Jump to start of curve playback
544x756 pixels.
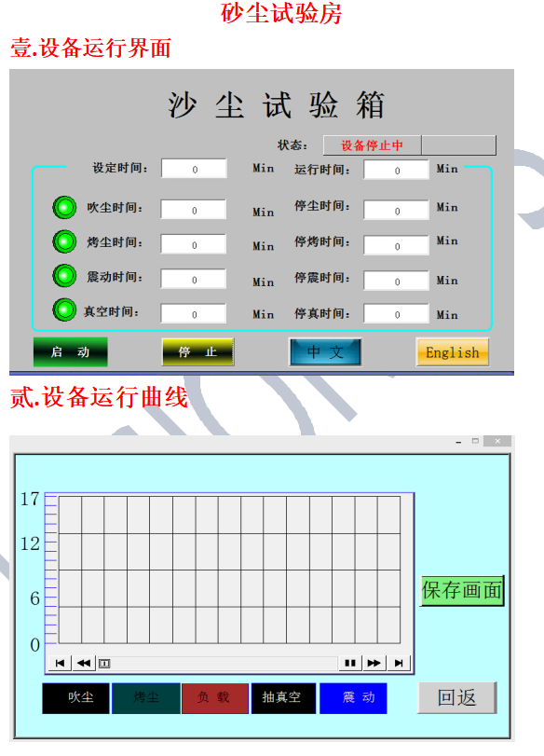pos(60,664)
